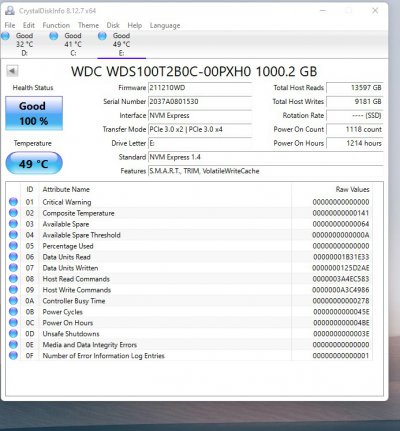Click the status icon for Available Spare Threshold

click(x=13, y=235)
